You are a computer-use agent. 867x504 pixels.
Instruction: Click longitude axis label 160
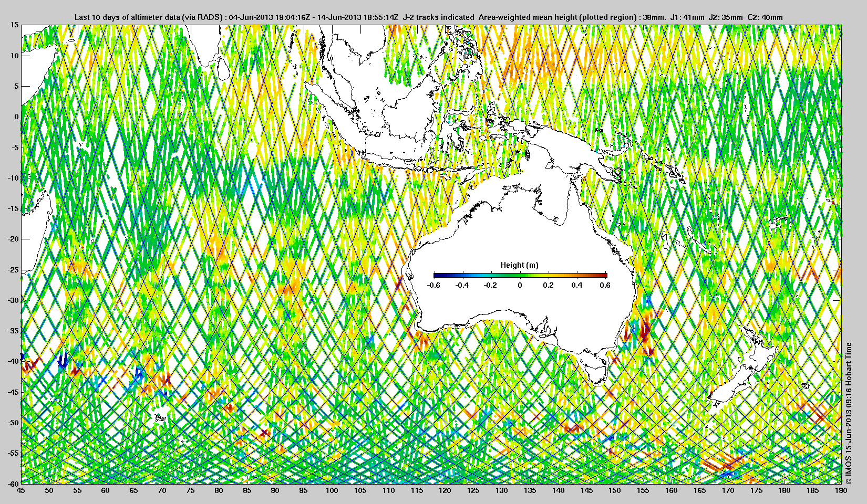672,490
